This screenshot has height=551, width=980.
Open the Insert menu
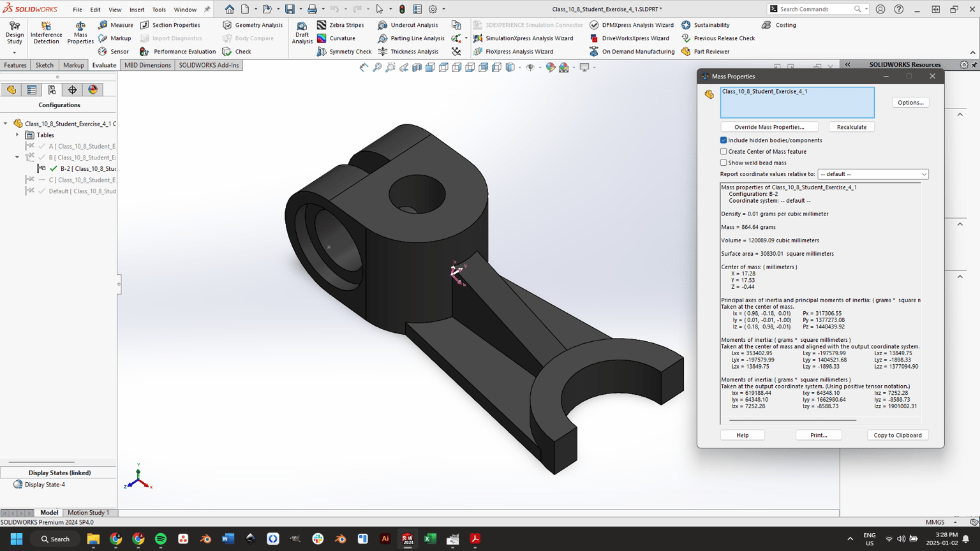point(137,10)
